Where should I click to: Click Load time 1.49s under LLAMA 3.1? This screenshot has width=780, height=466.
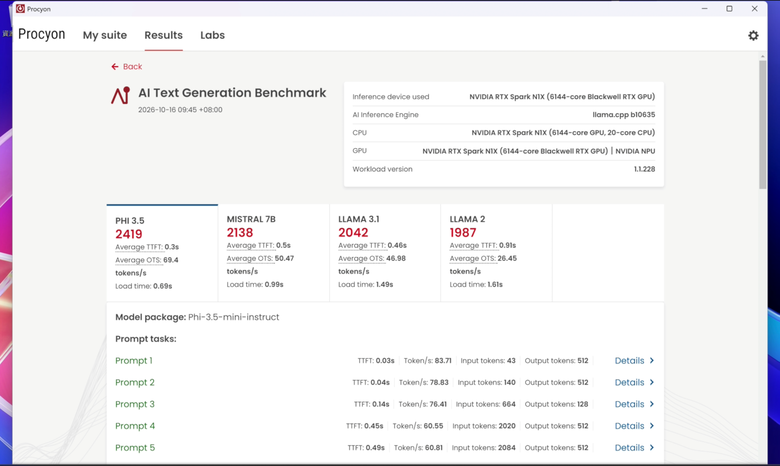(366, 285)
